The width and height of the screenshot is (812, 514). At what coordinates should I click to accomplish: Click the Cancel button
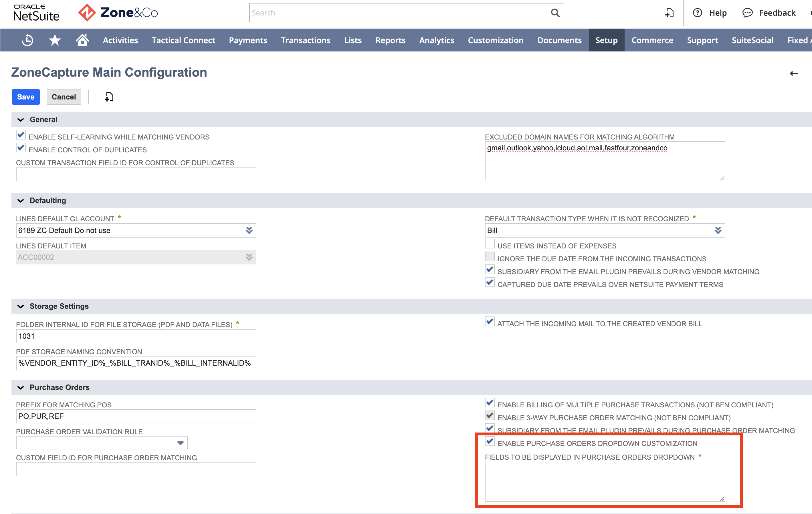[64, 97]
